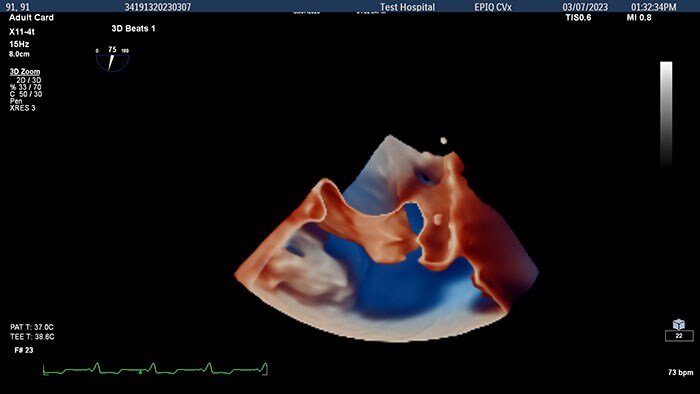The width and height of the screenshot is (700, 394).
Task: Click the 'TEE T: 38.6C' temperature reading
Action: point(32,337)
